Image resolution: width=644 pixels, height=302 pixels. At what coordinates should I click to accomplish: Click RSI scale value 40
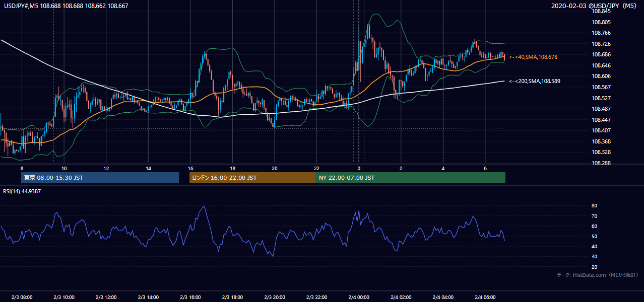pyautogui.click(x=595, y=246)
